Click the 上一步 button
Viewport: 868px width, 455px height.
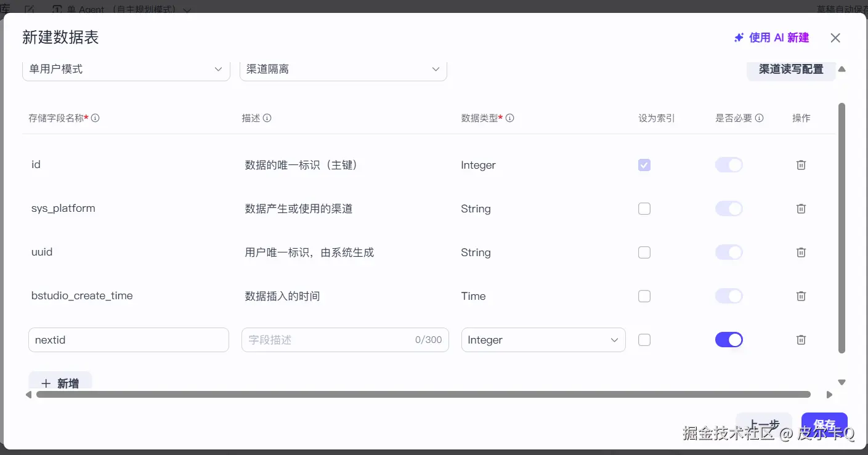pos(764,424)
